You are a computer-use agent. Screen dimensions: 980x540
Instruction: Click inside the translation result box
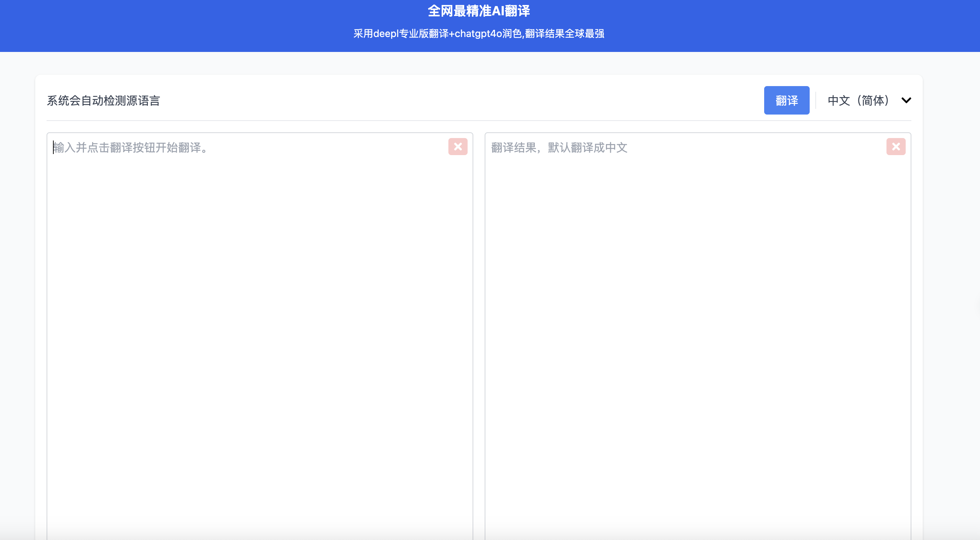(x=698, y=336)
